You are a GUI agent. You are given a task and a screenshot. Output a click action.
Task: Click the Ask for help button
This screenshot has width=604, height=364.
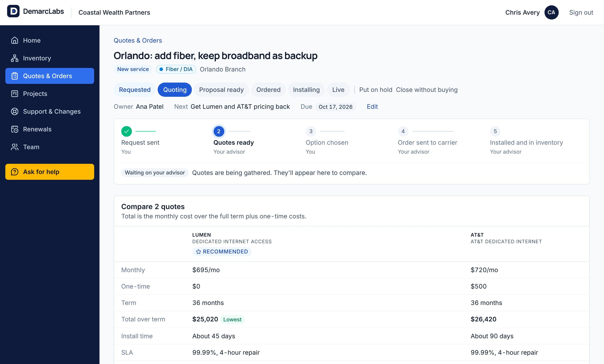click(x=50, y=172)
